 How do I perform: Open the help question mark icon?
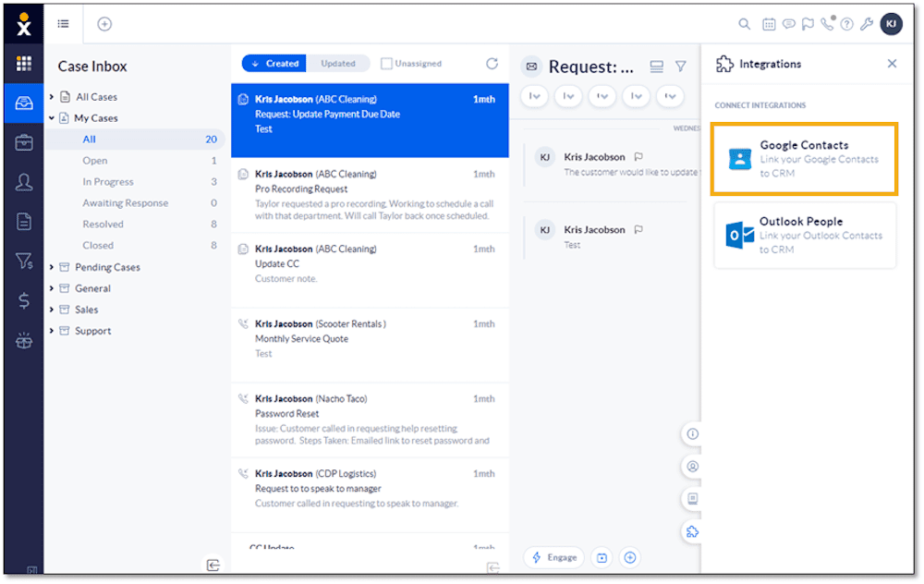[846, 24]
